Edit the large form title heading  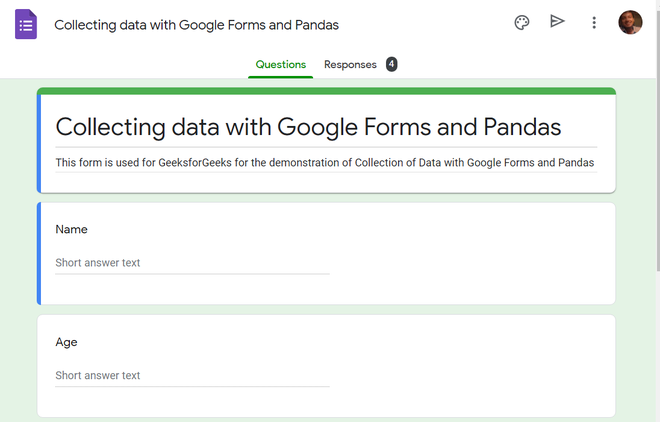pyautogui.click(x=308, y=127)
